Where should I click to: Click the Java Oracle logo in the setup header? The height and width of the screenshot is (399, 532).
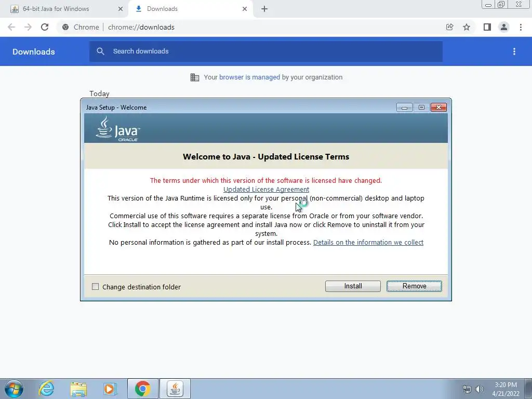pyautogui.click(x=118, y=129)
